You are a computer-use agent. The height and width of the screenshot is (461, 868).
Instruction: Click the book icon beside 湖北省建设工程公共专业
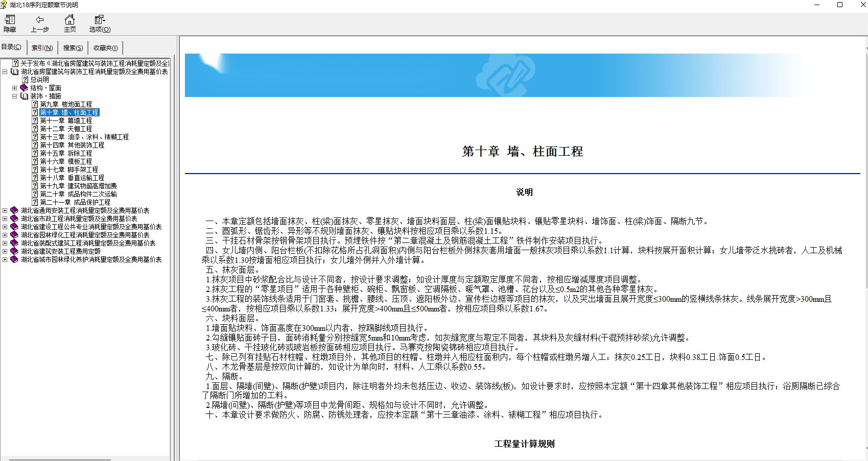click(15, 227)
